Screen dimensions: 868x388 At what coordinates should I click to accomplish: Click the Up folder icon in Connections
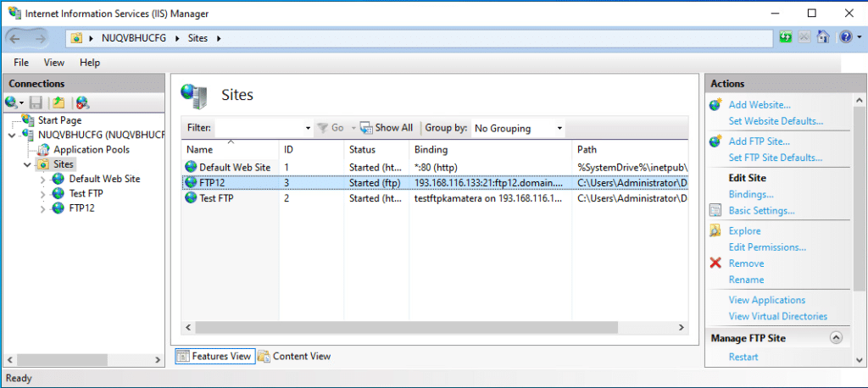click(x=58, y=103)
